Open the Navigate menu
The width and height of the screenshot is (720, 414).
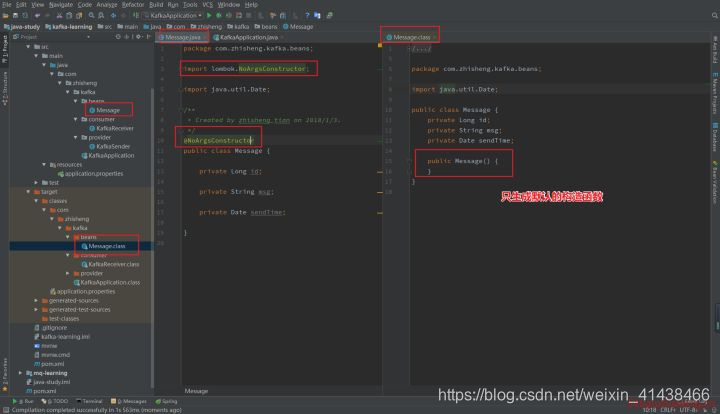click(61, 5)
